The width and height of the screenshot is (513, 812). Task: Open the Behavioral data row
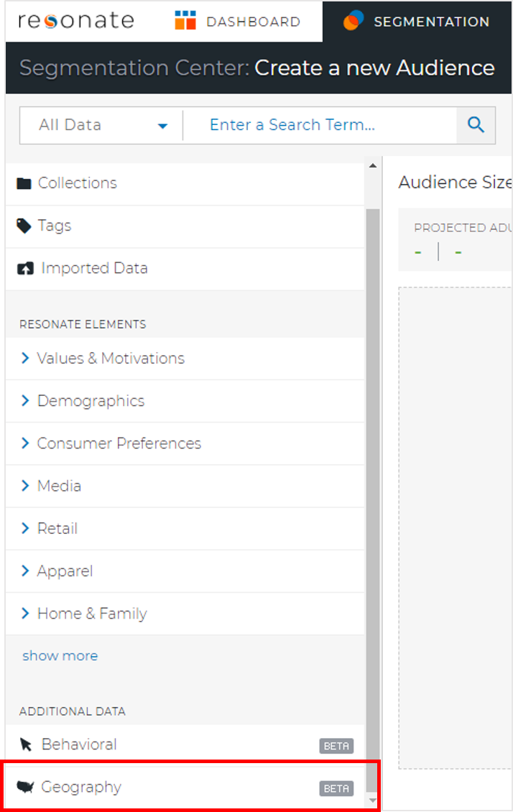tap(185, 744)
